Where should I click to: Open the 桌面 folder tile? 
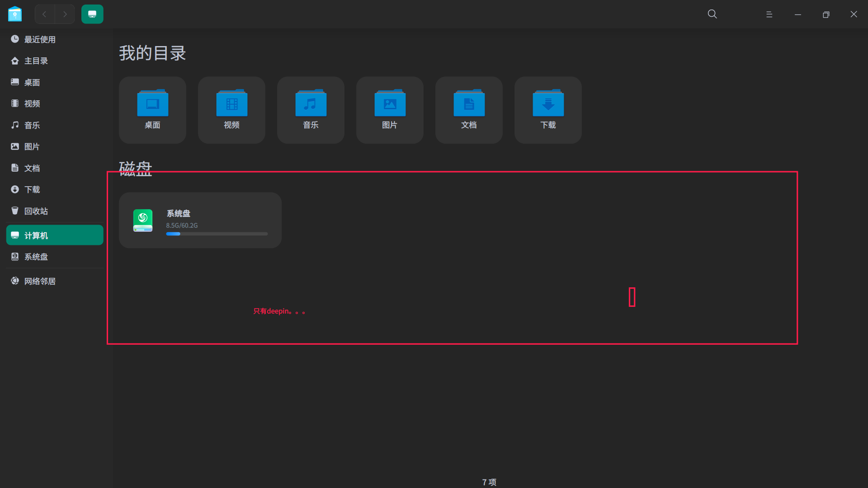[x=152, y=110]
